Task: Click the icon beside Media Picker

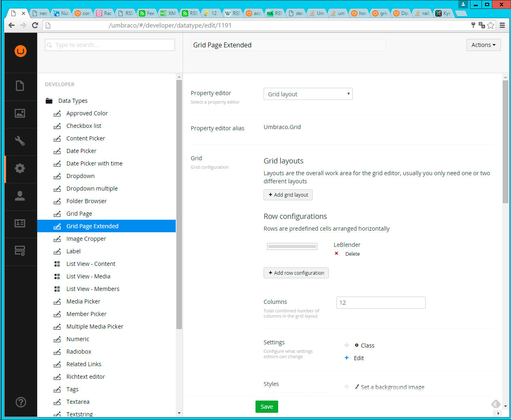Action: [57, 302]
